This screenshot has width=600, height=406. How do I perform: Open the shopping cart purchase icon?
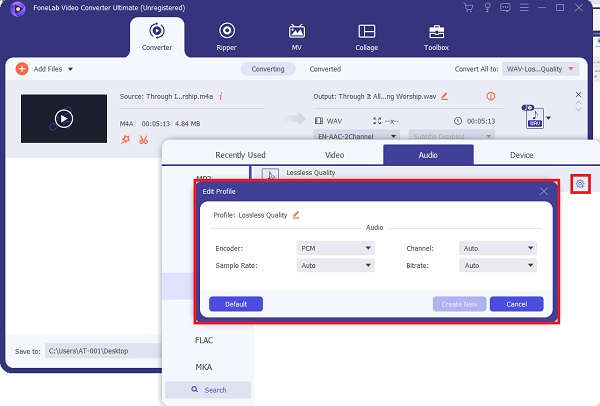pyautogui.click(x=468, y=7)
